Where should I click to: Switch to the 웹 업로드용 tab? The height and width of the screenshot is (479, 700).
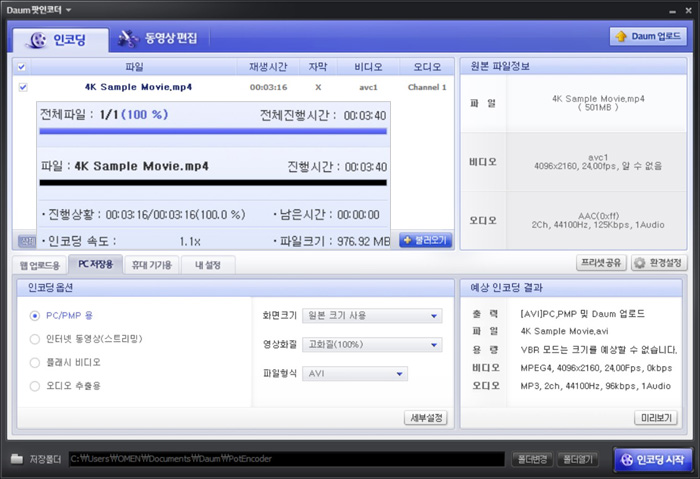[x=40, y=265]
